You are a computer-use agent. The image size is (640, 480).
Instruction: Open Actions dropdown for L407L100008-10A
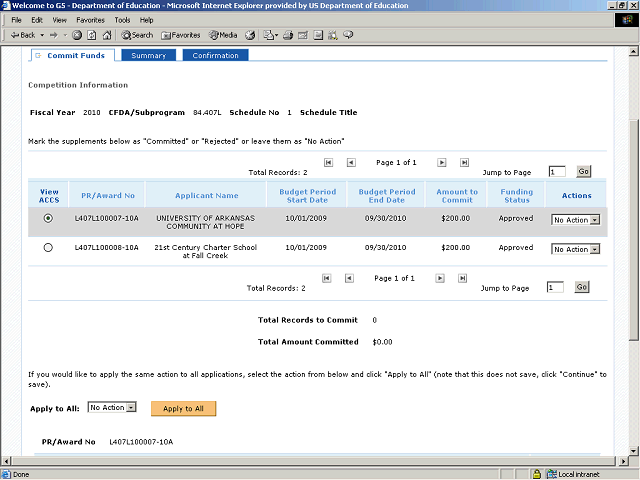pos(576,249)
